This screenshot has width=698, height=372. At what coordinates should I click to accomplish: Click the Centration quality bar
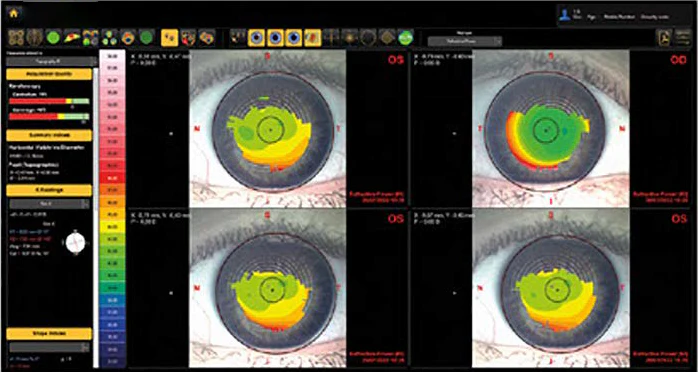point(49,101)
